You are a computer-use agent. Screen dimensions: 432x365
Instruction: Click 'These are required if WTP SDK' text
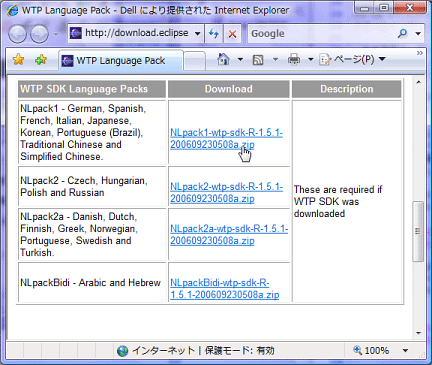pyautogui.click(x=338, y=201)
